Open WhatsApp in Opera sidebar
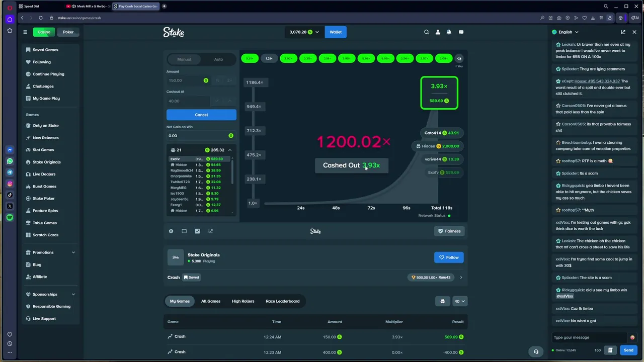Image resolution: width=644 pixels, height=362 pixels. (10, 161)
